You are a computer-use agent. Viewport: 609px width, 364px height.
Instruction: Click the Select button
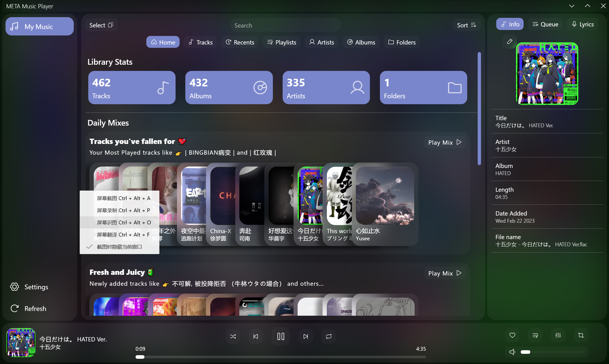click(101, 25)
